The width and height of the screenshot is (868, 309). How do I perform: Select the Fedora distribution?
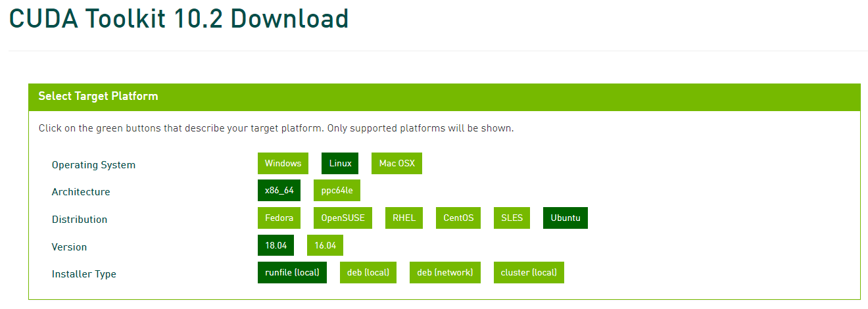click(279, 218)
